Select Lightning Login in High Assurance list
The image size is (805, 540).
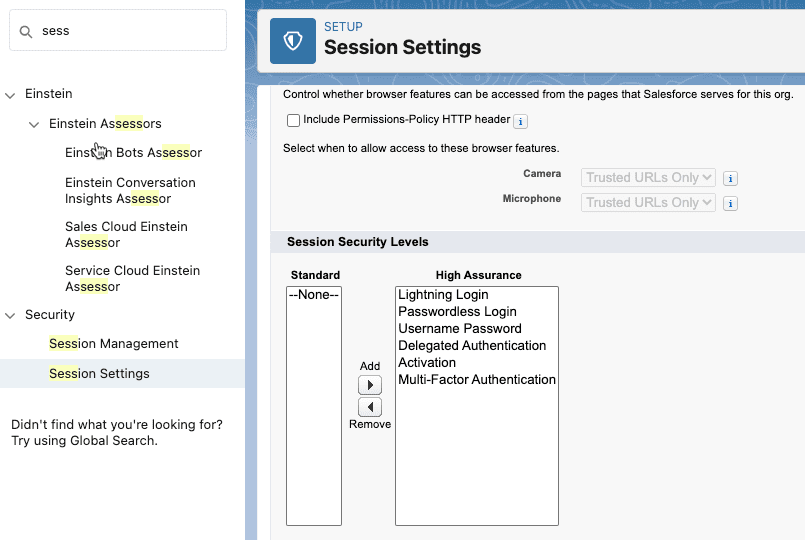pyautogui.click(x=443, y=295)
